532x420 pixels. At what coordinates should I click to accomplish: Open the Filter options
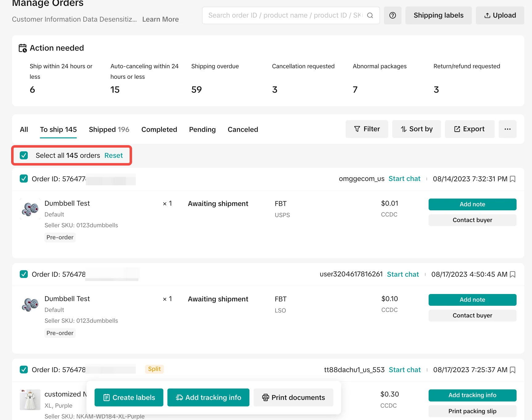click(x=367, y=129)
